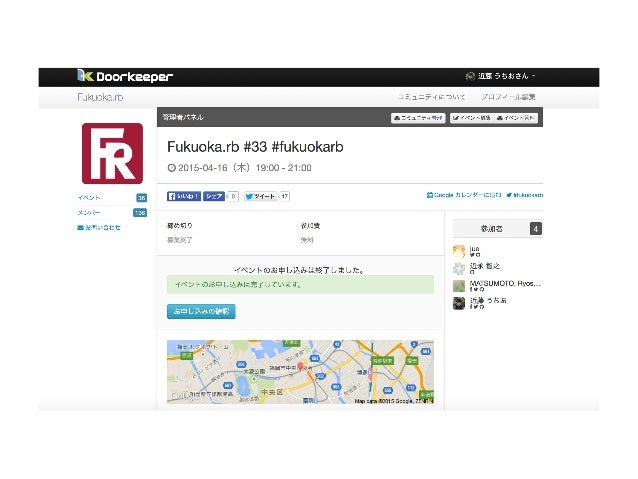
Task: Click the red location pin on the map
Action: [300, 365]
